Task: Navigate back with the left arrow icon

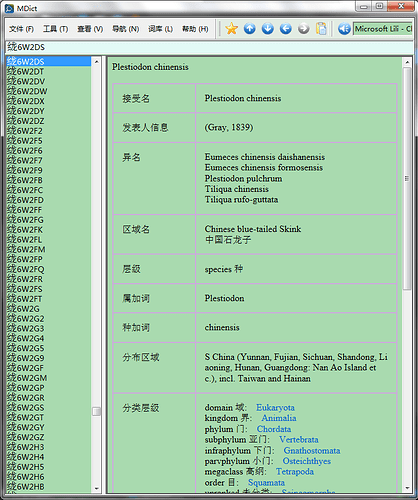Action: click(x=286, y=29)
